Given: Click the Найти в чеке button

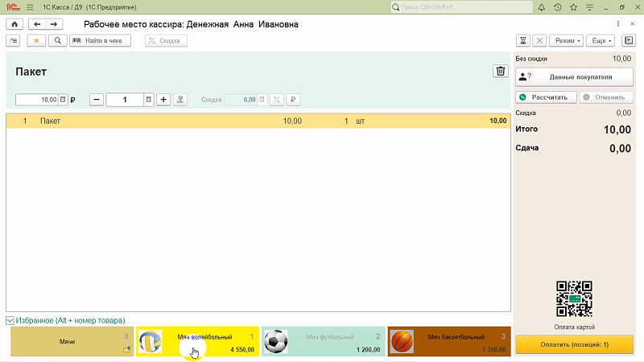Looking at the screenshot, I should (100, 40).
